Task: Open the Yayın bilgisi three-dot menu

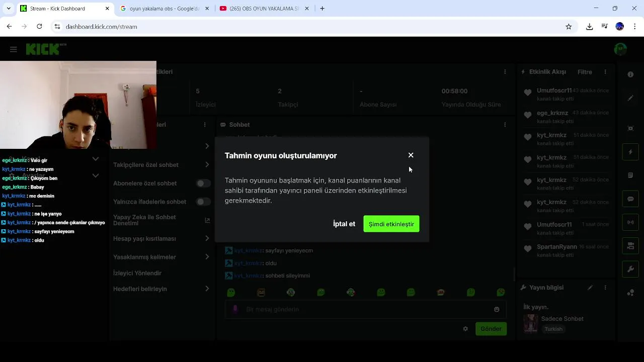Action: coord(605,288)
